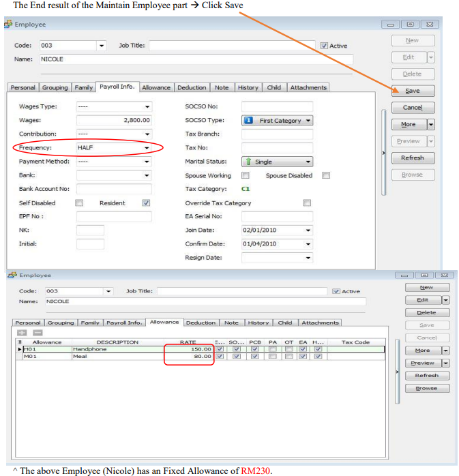The width and height of the screenshot is (459, 476).
Task: Click the add allowance row plus icon
Action: (22, 332)
